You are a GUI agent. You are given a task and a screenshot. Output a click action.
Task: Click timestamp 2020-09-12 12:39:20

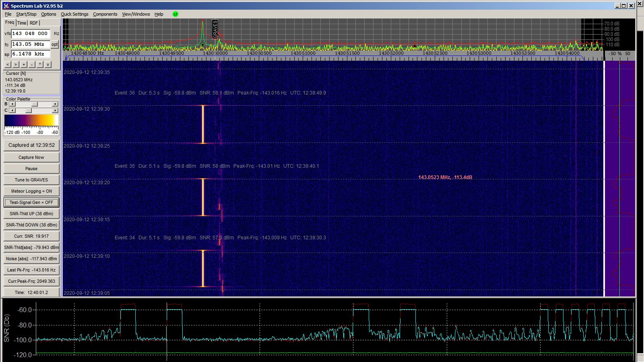click(x=87, y=183)
